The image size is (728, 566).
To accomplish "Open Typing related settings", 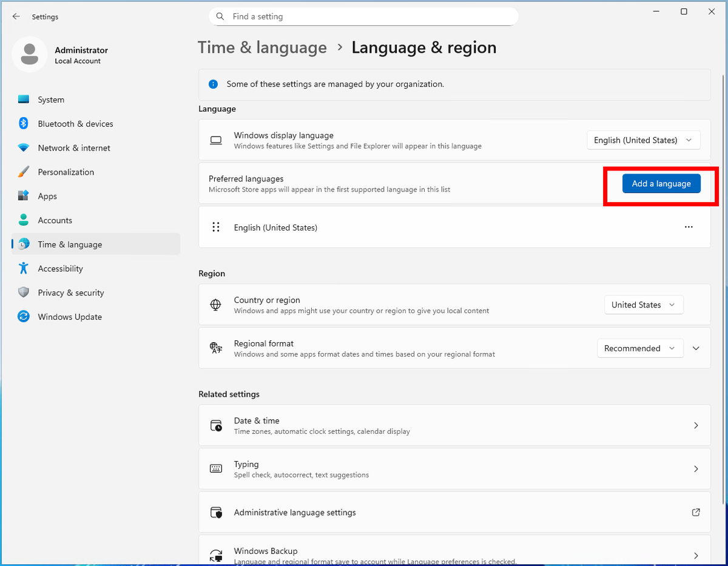I will tap(454, 469).
